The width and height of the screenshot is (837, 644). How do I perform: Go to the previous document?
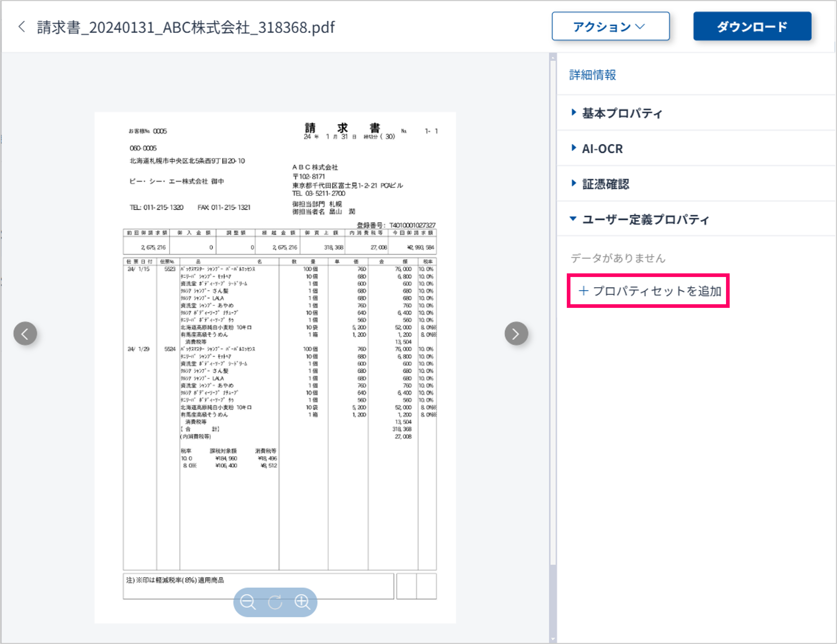click(25, 334)
